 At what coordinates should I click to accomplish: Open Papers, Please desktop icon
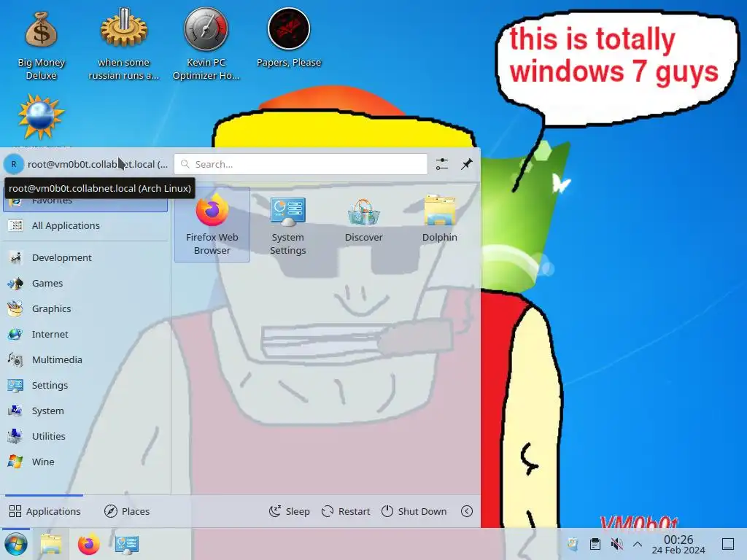click(x=289, y=38)
